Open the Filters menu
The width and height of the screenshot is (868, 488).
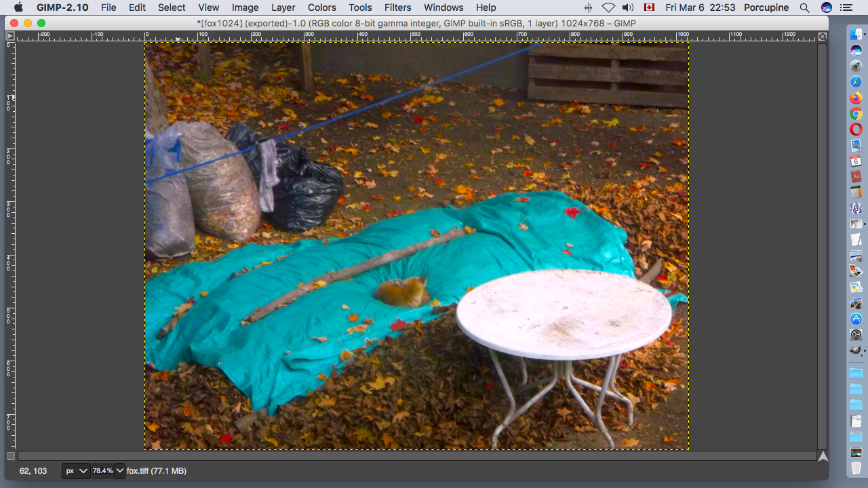coord(397,7)
